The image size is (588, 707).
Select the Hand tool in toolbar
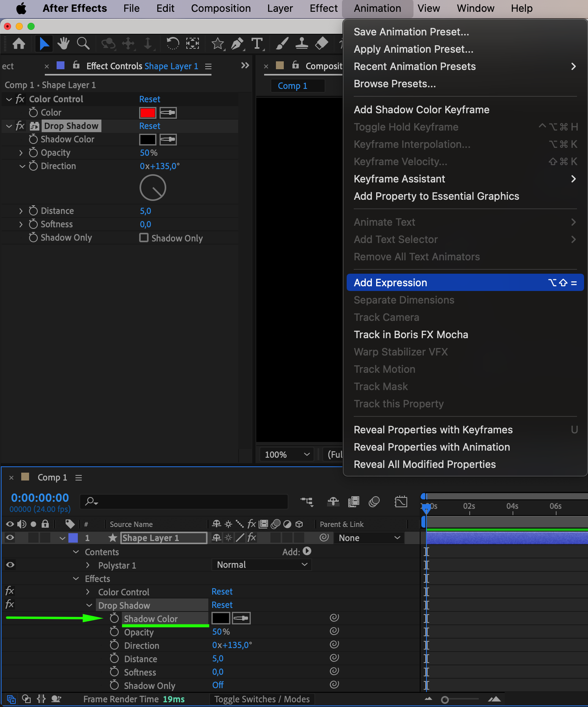tap(63, 43)
